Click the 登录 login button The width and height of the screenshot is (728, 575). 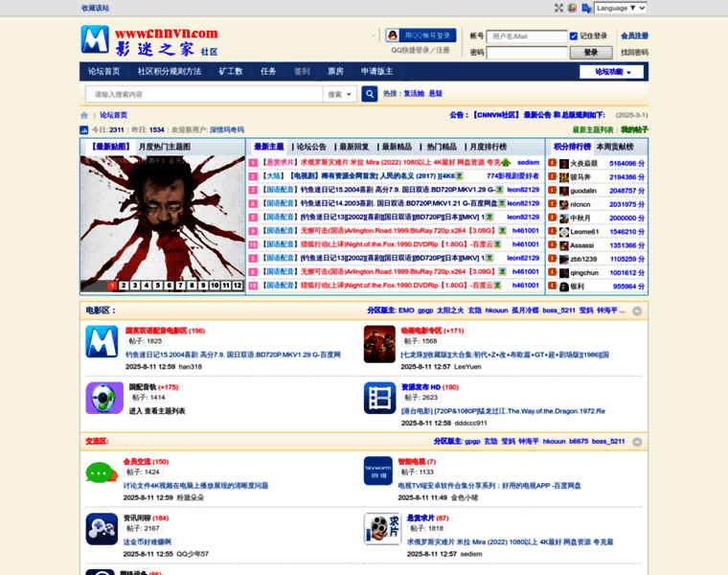tap(591, 53)
